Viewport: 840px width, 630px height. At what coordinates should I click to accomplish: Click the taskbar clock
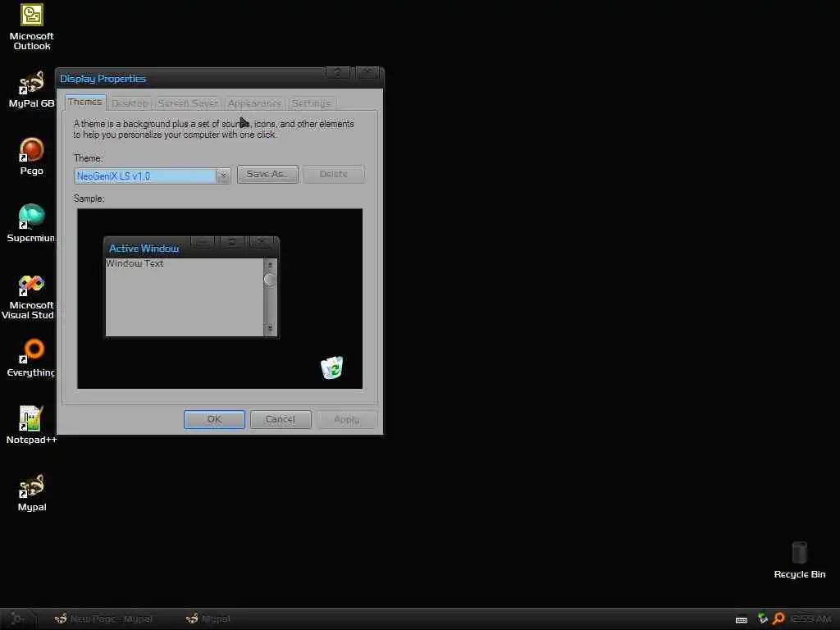coord(810,619)
